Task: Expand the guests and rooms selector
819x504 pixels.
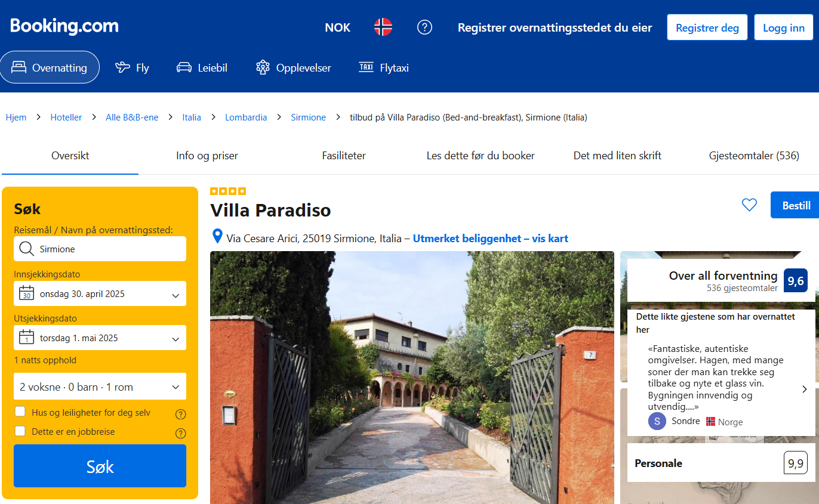Action: [x=100, y=386]
